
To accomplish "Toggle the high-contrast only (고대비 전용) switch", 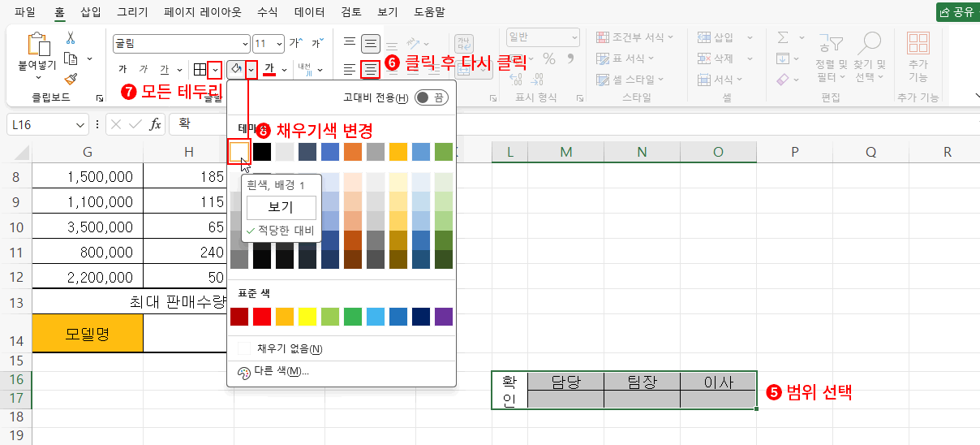I will [x=430, y=97].
